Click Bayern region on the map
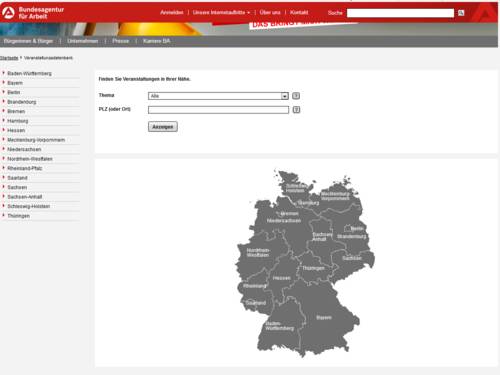The image size is (500, 375). [x=324, y=318]
